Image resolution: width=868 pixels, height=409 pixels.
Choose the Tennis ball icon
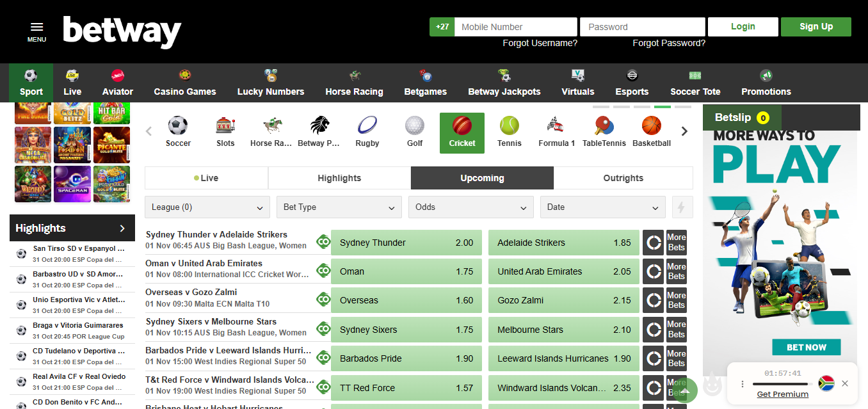click(x=510, y=126)
